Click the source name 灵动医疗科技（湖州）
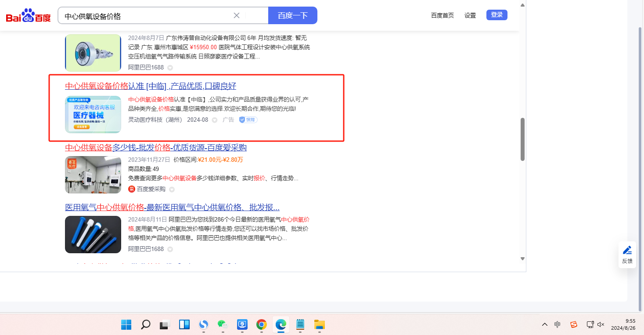Screen dimensions: 644x335 coord(155,120)
